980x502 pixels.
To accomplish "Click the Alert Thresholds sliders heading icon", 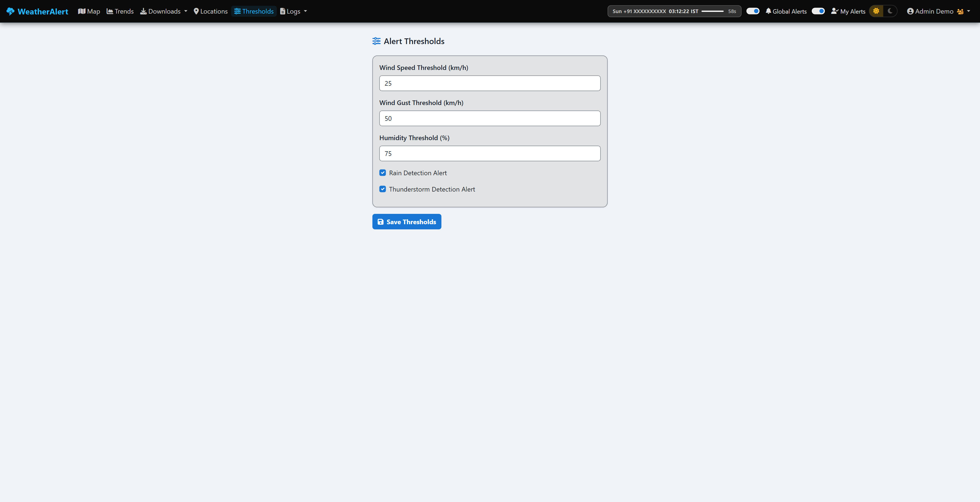I will [376, 41].
